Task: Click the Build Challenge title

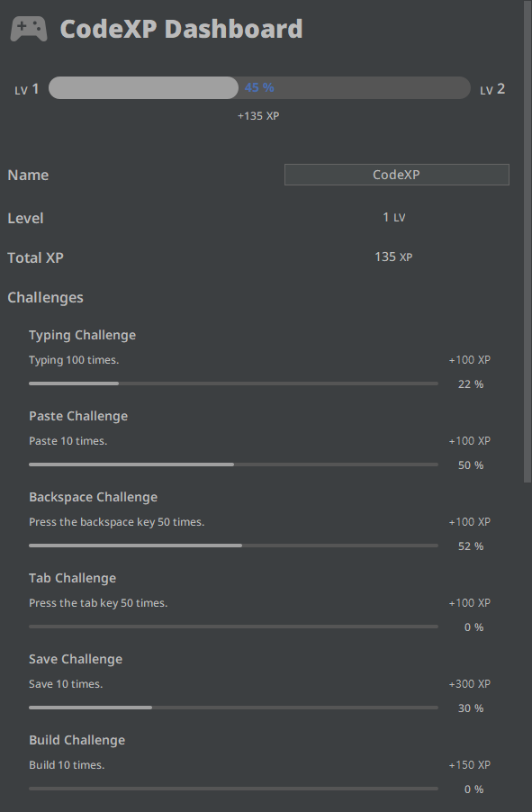Action: tap(75, 739)
